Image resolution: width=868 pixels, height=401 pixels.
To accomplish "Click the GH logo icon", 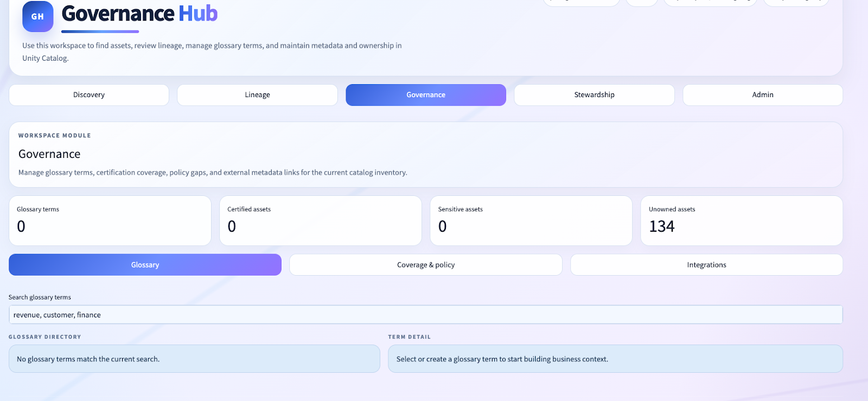I will [x=37, y=16].
